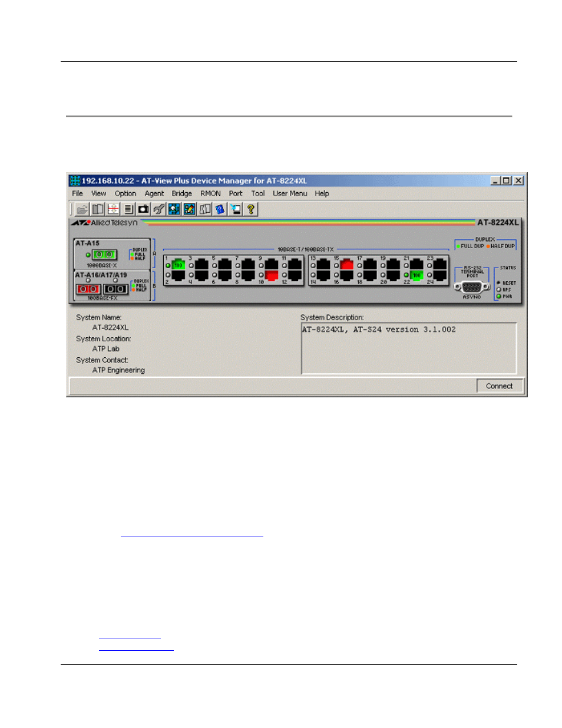Open the Option menu
The image size is (562, 728).
(125, 193)
